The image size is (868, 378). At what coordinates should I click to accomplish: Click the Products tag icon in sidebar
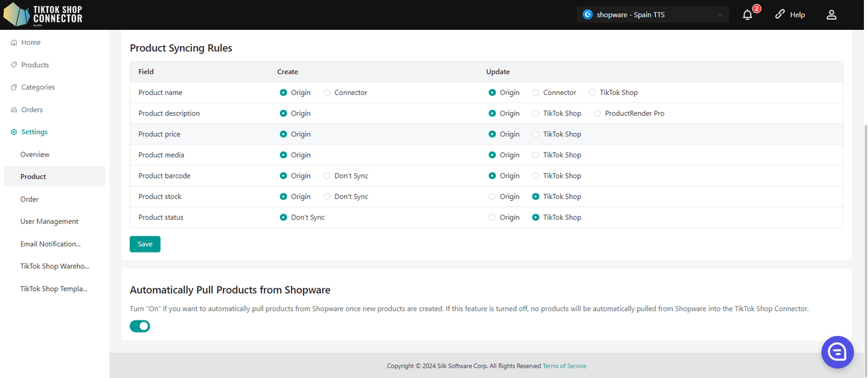pos(14,65)
